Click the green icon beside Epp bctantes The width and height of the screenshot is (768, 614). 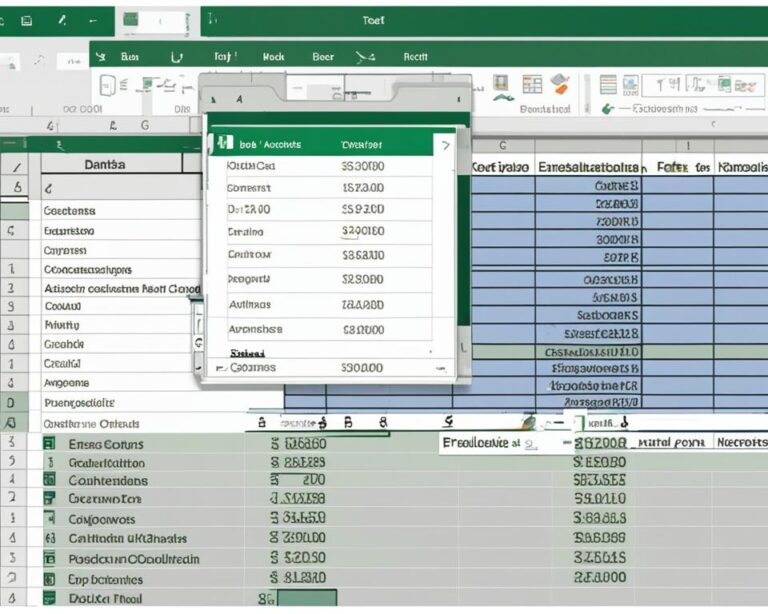point(48,578)
